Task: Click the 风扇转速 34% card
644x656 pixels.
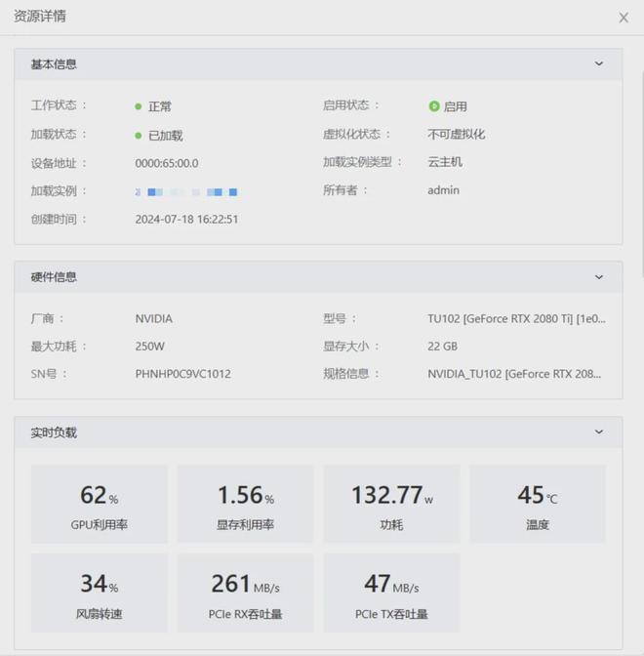Action: point(100,593)
